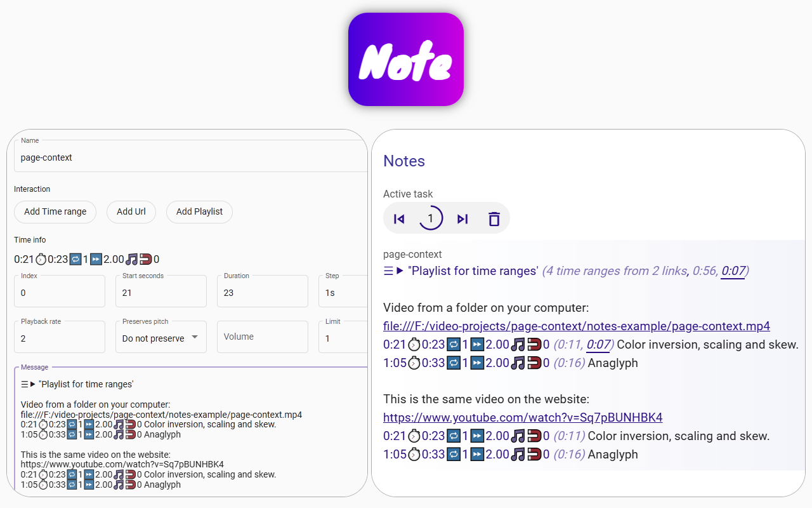Screen dimensions: 812x508
Task: Focus the Index input field
Action: coord(60,292)
